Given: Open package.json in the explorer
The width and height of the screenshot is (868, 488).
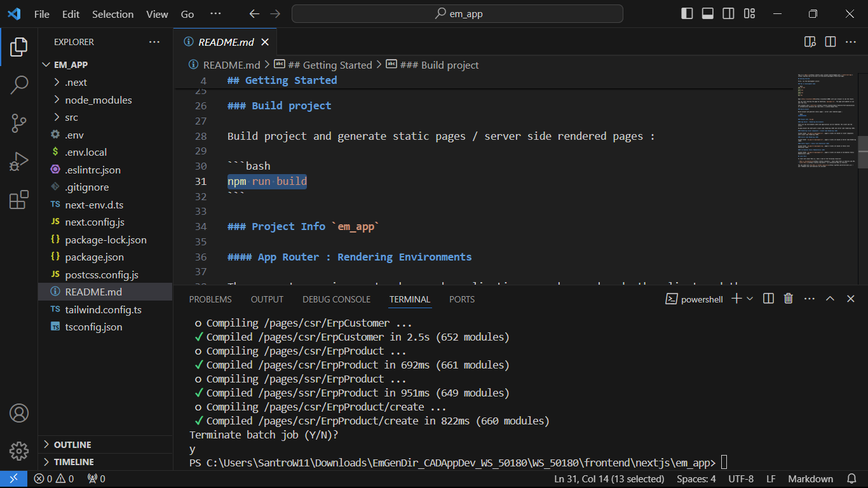Looking at the screenshot, I should coord(105,257).
